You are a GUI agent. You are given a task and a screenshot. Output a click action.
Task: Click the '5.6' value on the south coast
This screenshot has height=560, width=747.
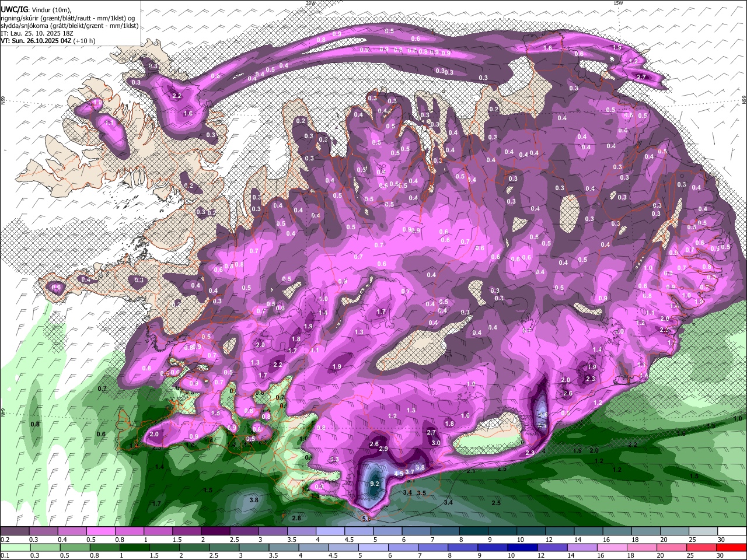[366, 518]
